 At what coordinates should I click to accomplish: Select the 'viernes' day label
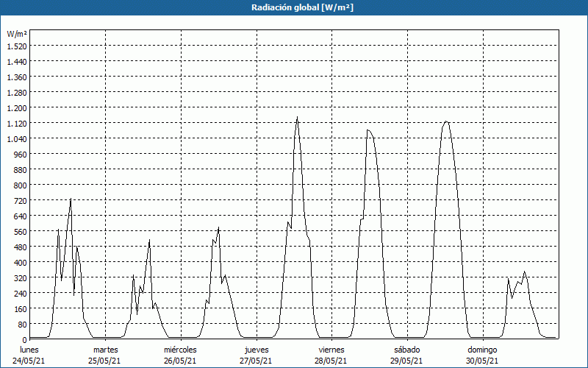click(x=331, y=350)
